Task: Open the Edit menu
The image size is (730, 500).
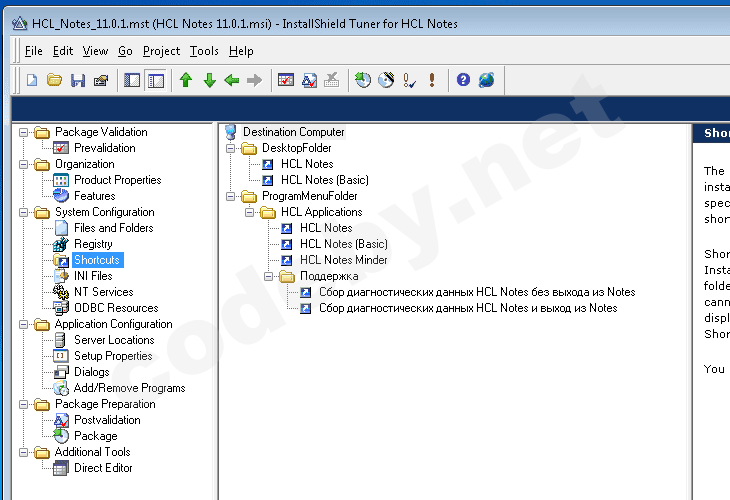Action: click(63, 51)
